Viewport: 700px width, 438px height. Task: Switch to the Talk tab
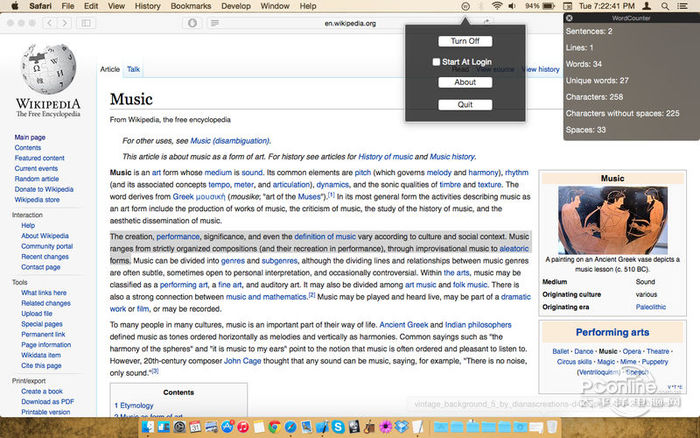click(133, 69)
